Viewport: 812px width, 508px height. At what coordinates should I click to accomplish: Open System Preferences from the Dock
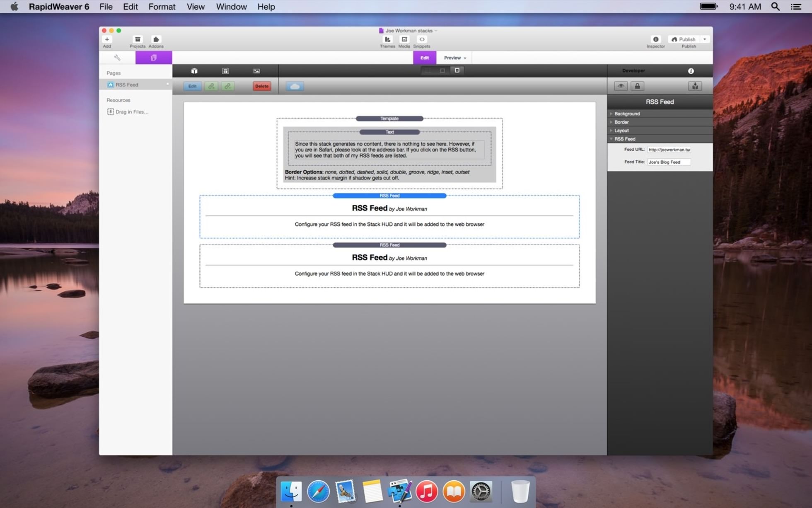481,491
